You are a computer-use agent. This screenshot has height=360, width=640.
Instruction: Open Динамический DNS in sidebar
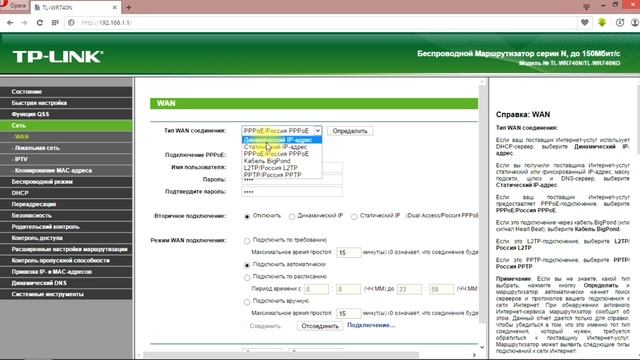66,283
